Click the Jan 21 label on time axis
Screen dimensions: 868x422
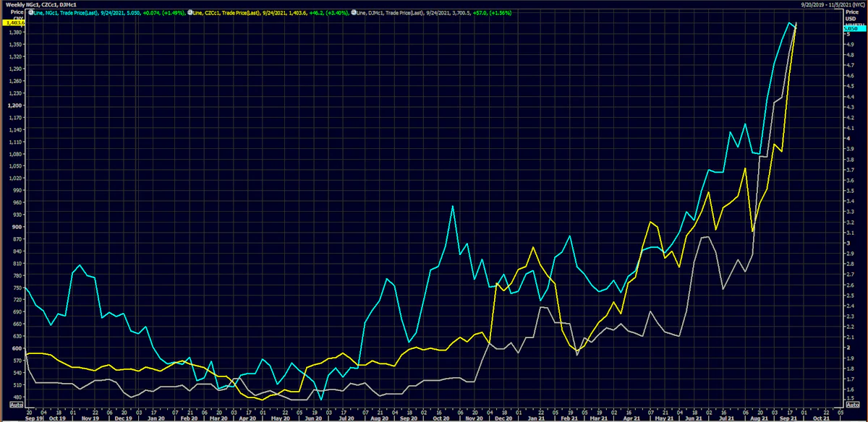coord(537,418)
